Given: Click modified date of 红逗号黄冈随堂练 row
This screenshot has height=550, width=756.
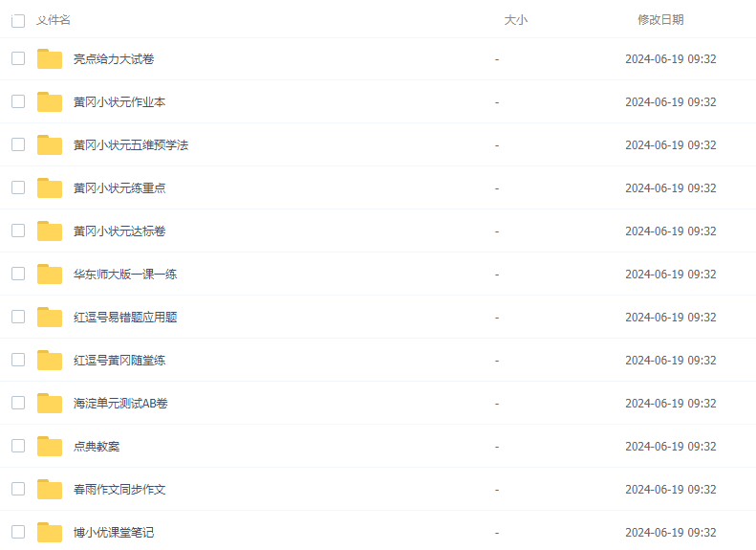Looking at the screenshot, I should (x=671, y=360).
